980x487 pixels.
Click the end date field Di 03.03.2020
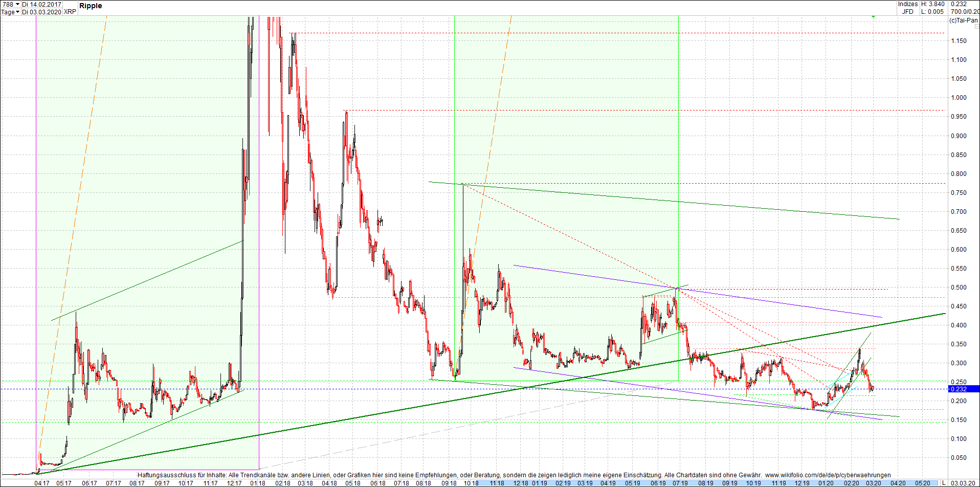tap(42, 11)
